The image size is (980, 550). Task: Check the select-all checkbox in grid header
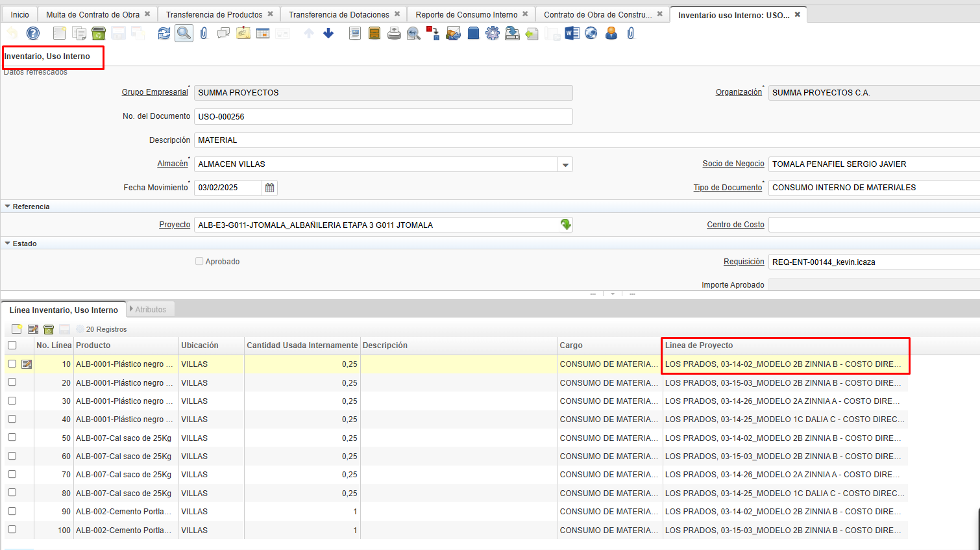pyautogui.click(x=12, y=345)
